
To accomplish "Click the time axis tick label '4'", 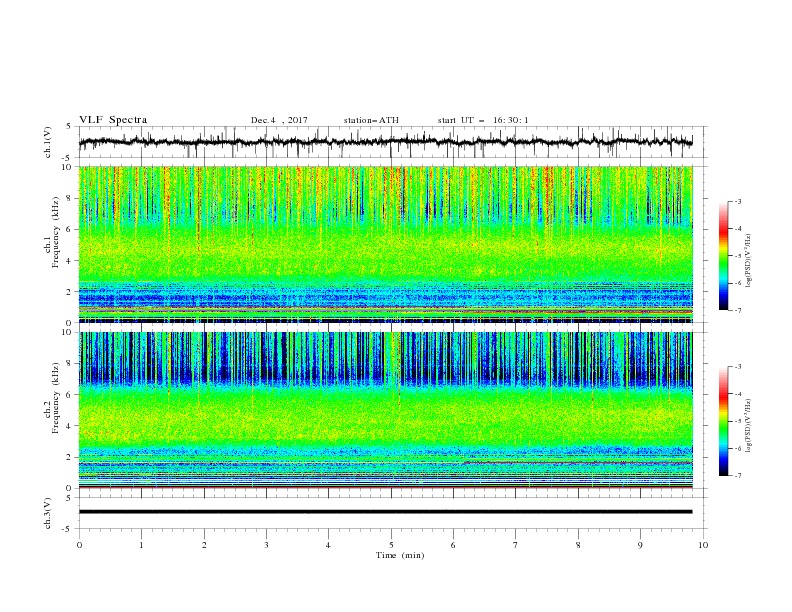I will point(328,545).
